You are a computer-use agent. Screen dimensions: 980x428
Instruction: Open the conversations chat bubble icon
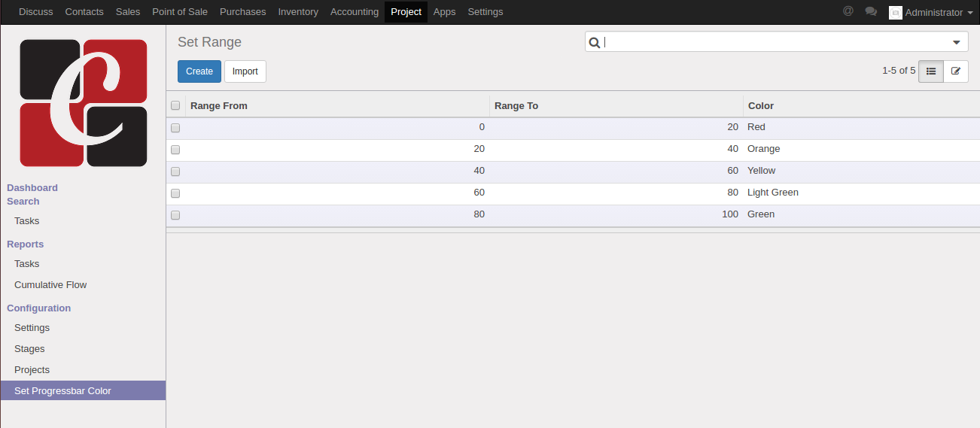coord(871,11)
